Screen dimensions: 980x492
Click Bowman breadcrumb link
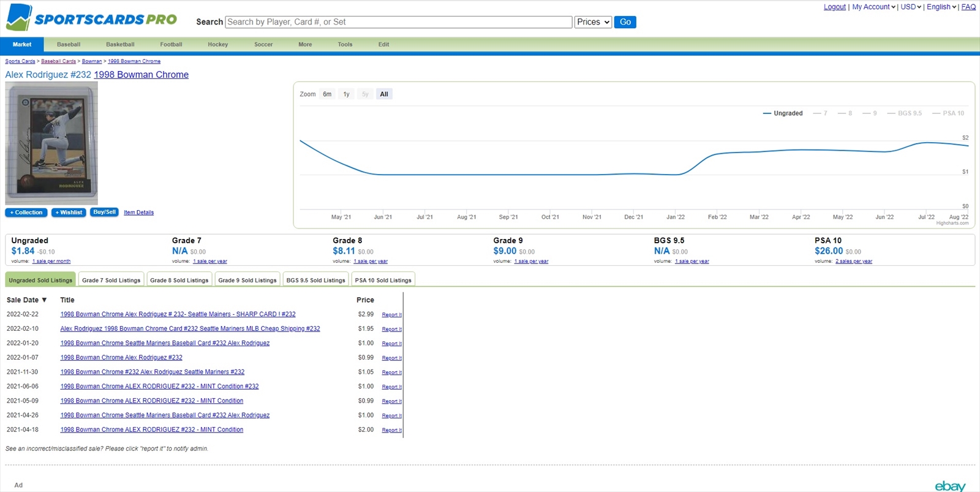click(92, 61)
